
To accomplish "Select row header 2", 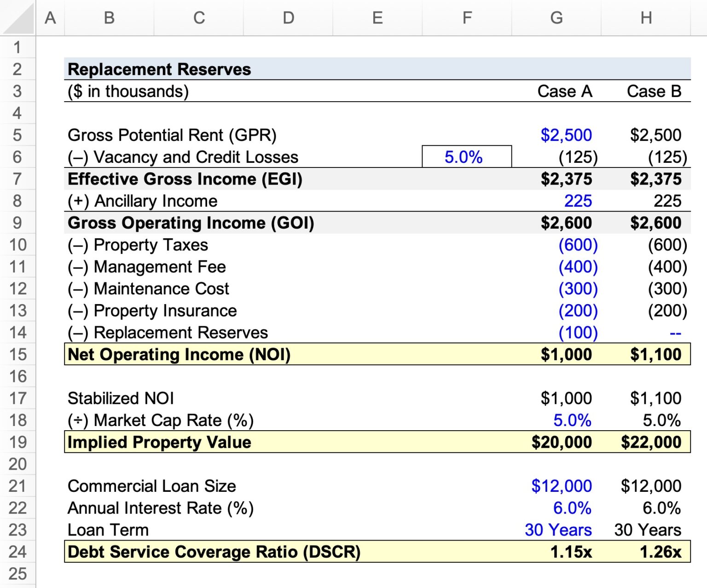I will [18, 69].
